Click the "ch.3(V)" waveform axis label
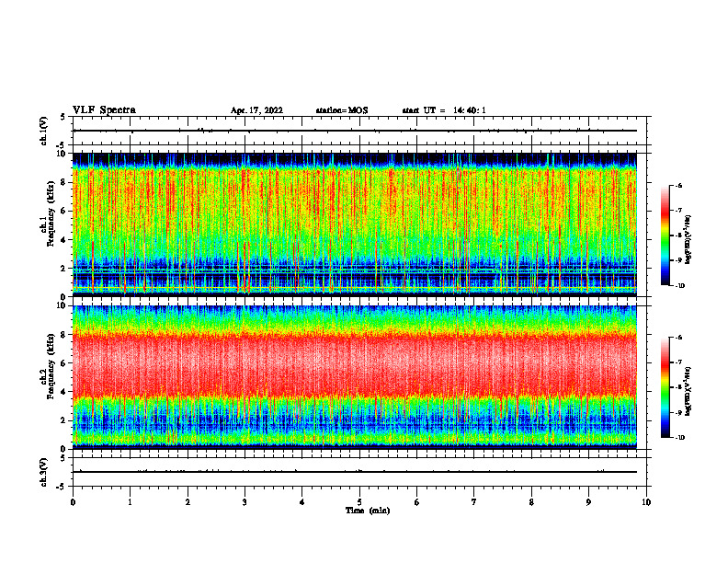 pyautogui.click(x=44, y=472)
